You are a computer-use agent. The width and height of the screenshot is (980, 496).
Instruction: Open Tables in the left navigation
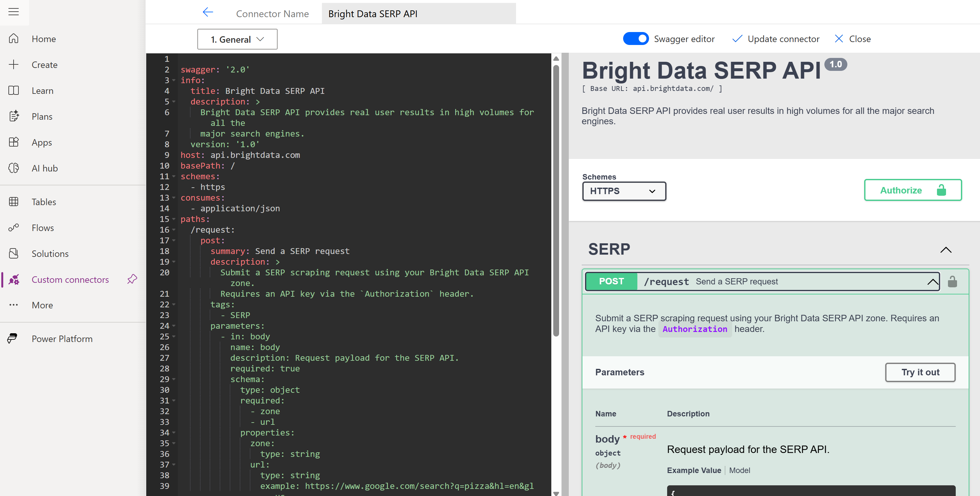(x=44, y=202)
